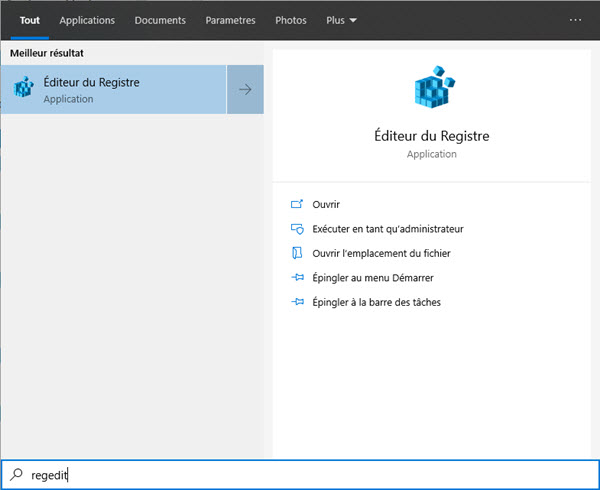This screenshot has height=490, width=600.
Task: Select the Éditeur du Registre best result
Action: click(113, 90)
